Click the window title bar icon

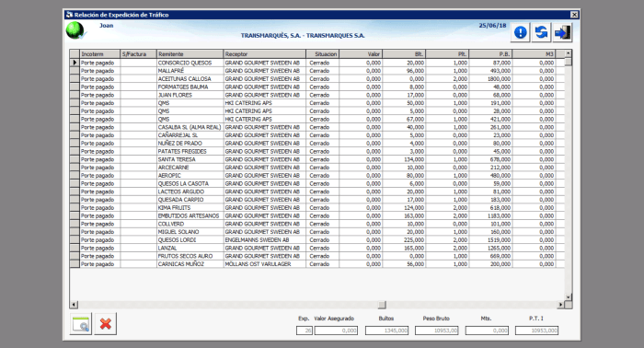click(x=69, y=15)
